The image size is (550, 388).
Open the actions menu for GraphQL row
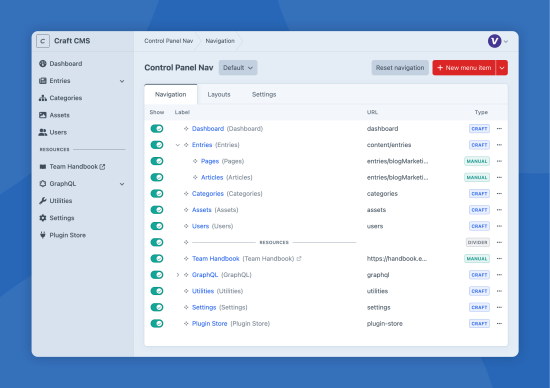(499, 275)
